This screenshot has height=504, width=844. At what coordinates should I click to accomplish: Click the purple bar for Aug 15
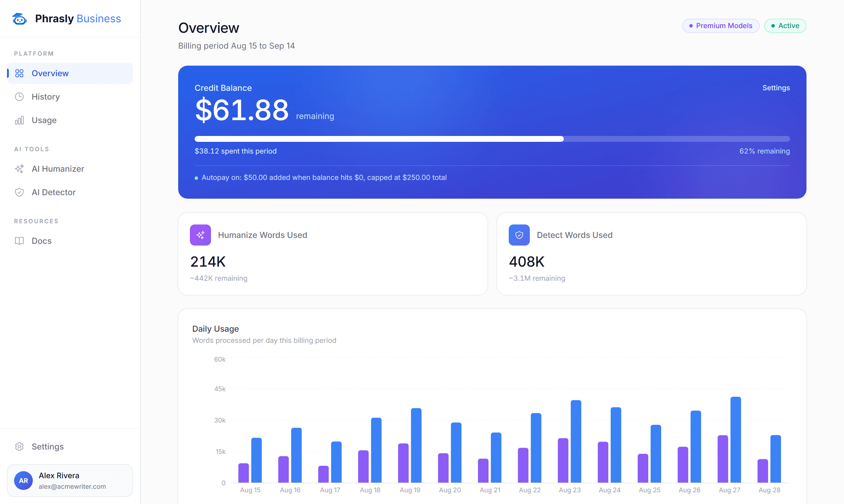(x=244, y=473)
